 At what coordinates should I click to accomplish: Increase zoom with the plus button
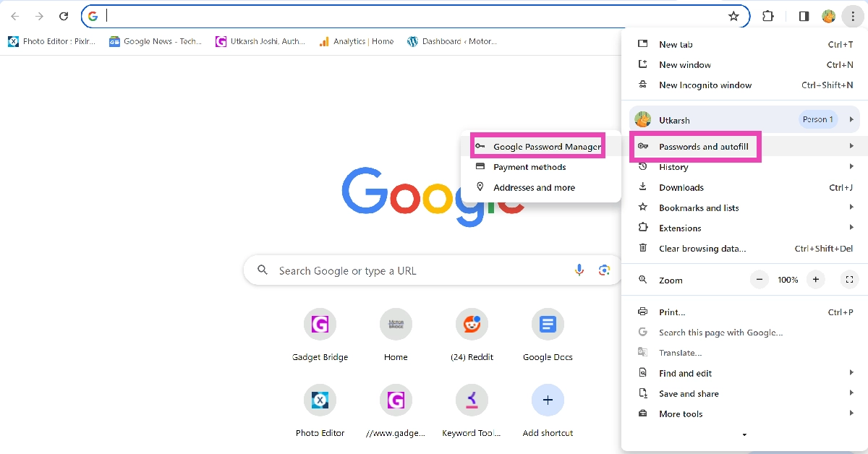click(816, 280)
